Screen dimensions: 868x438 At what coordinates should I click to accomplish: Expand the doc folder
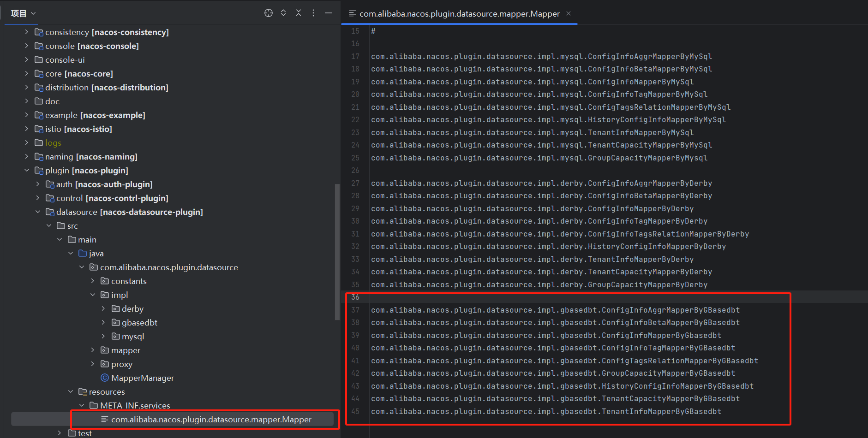pos(26,101)
